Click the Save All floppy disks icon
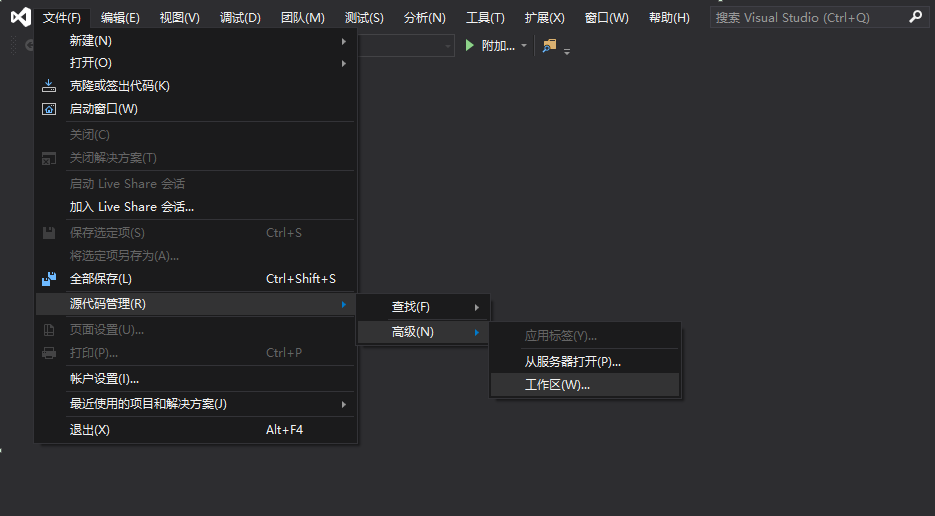The image size is (935, 516). click(49, 279)
